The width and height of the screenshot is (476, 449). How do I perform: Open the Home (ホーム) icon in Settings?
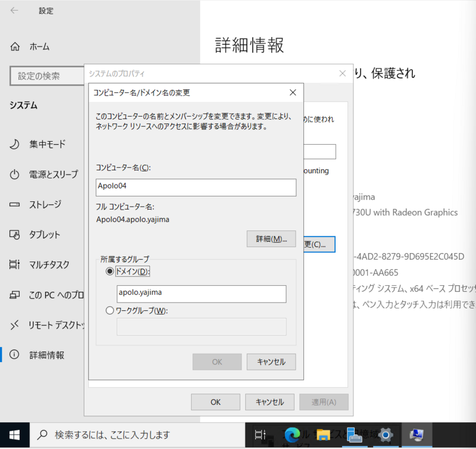coord(15,46)
